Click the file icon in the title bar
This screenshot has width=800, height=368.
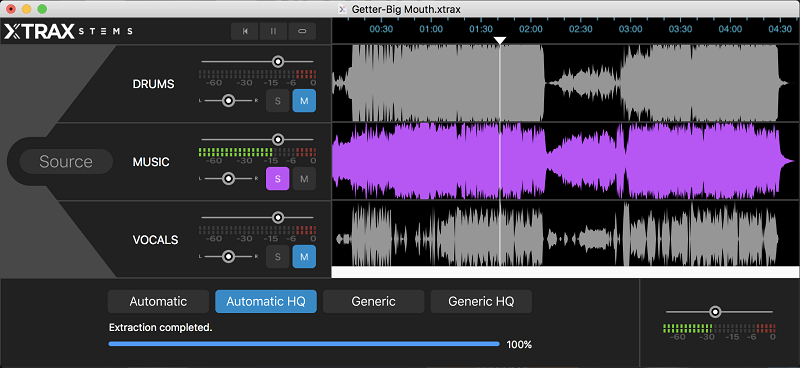pos(342,9)
